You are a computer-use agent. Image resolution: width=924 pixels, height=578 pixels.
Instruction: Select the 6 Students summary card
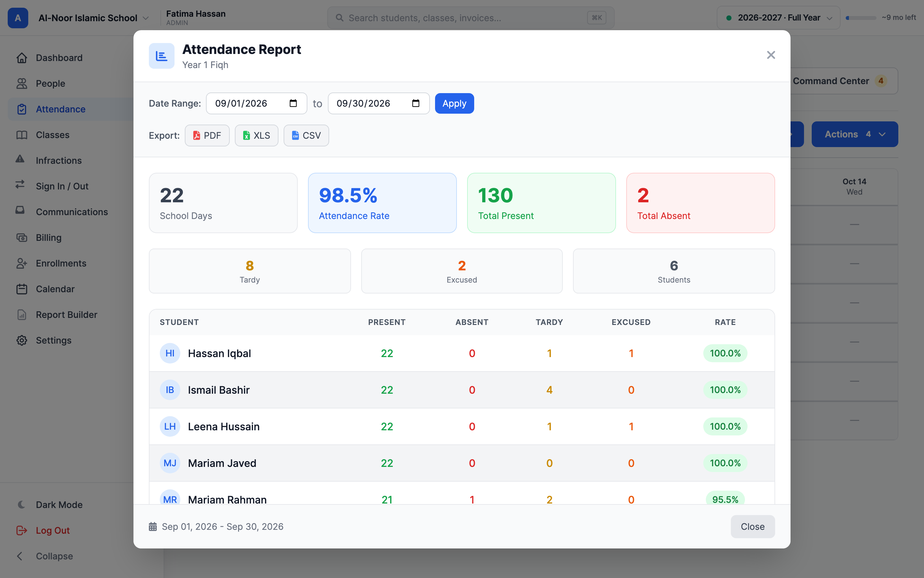point(674,271)
